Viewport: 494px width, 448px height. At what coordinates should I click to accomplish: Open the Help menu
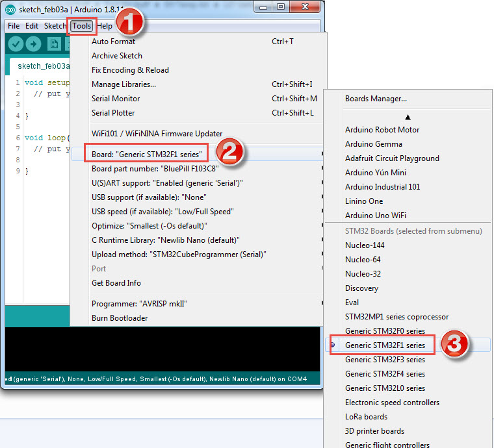[105, 26]
